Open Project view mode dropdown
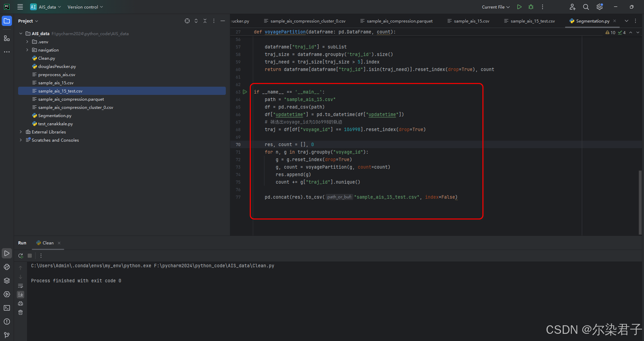Screen dimensions: 644x341 click(x=28, y=21)
